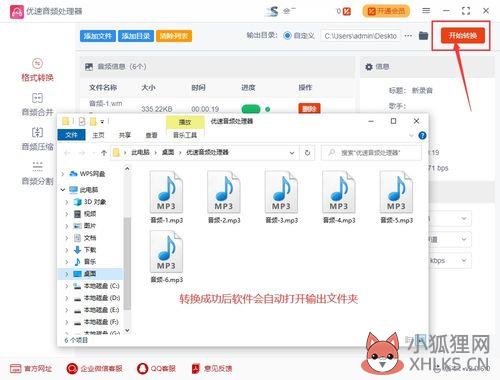The height and width of the screenshot is (380, 500).
Task: Expand the Explorer ribbon chevron
Action: (411, 135)
